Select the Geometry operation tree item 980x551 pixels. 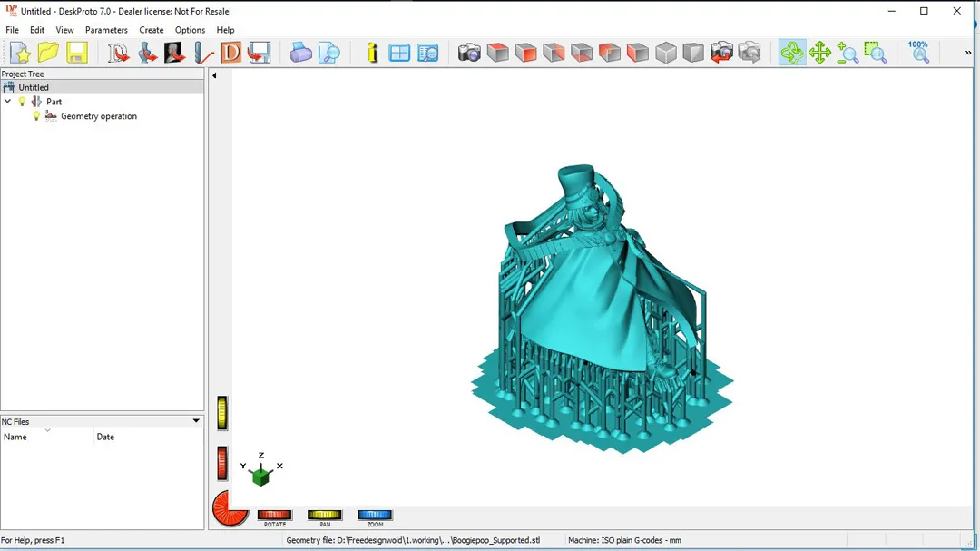(99, 115)
